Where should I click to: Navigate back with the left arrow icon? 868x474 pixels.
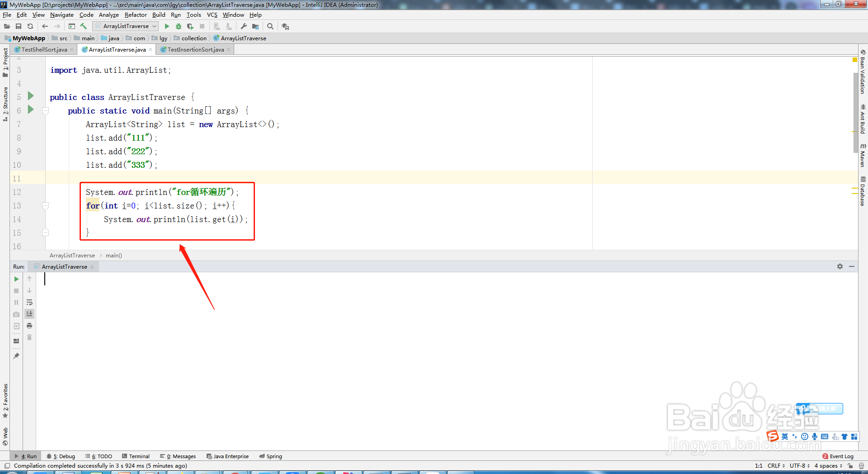tap(45, 26)
